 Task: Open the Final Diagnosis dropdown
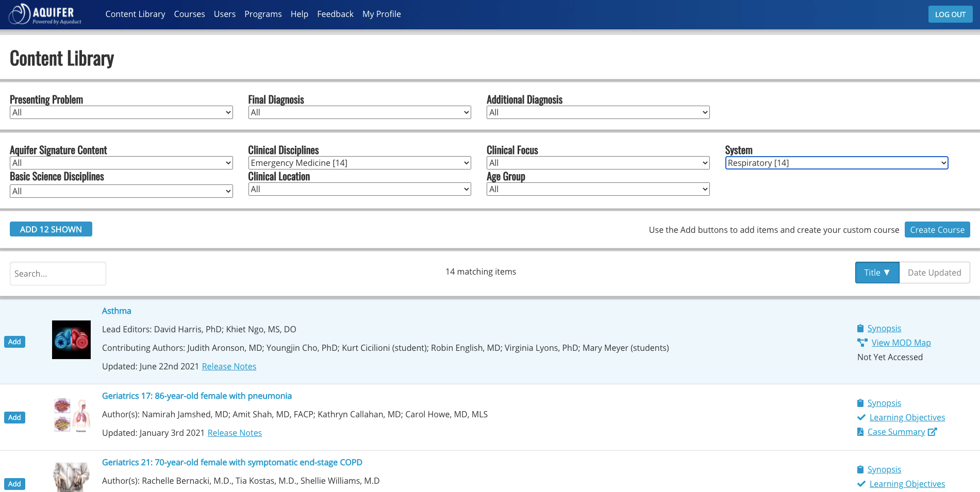pos(359,112)
